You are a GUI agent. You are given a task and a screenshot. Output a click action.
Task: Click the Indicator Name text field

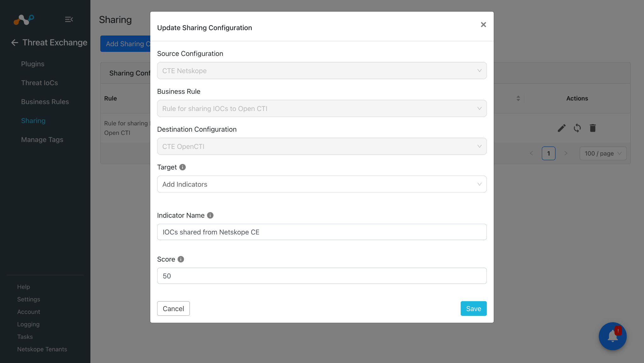coord(322,232)
